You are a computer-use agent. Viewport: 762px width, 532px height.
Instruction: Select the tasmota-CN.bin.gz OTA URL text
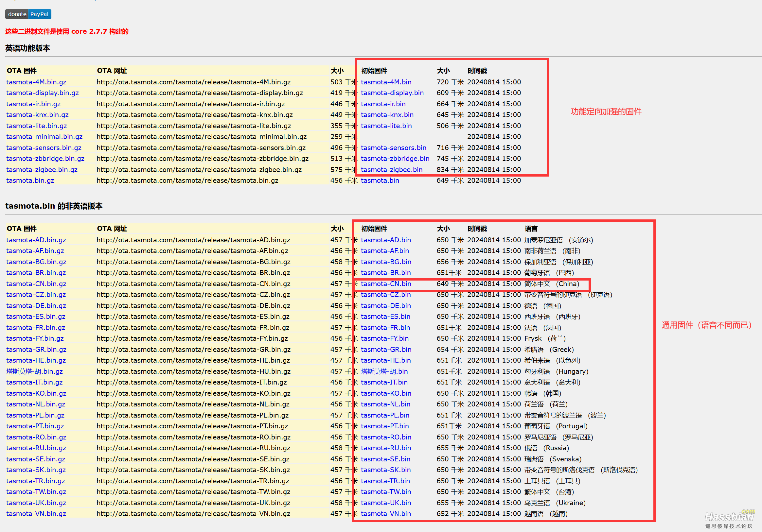(193, 283)
